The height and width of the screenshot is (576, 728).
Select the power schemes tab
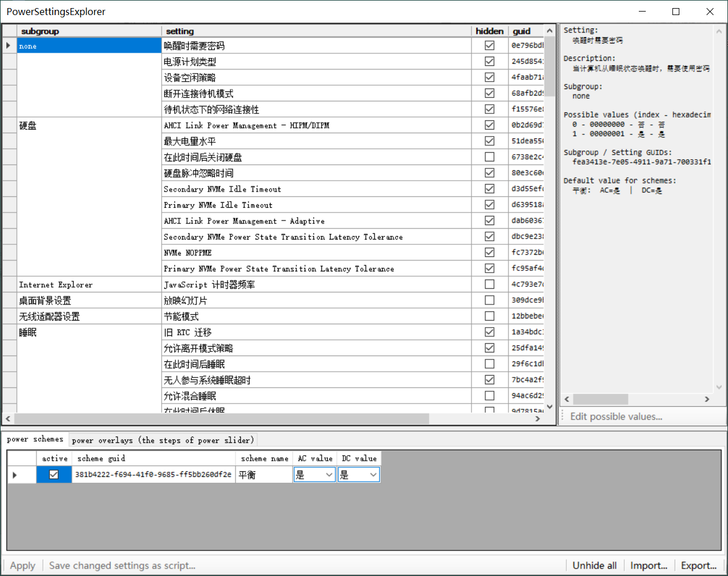[35, 439]
